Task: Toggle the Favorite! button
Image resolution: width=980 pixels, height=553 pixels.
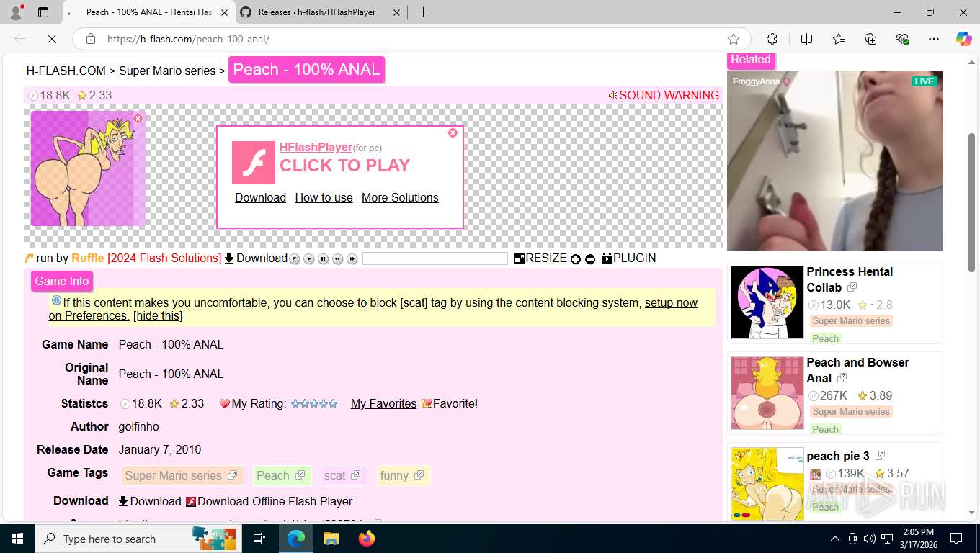Action: click(x=450, y=403)
